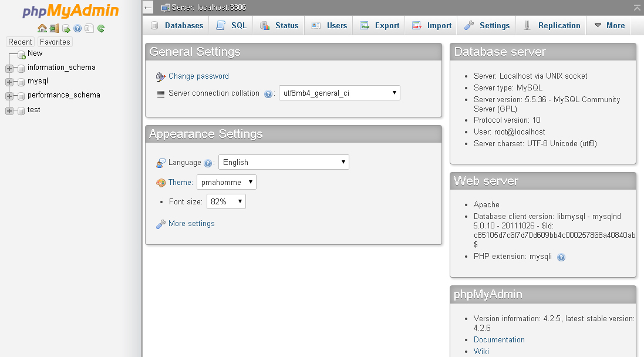Select New in the database tree
The height and width of the screenshot is (357, 644).
pyautogui.click(x=35, y=53)
